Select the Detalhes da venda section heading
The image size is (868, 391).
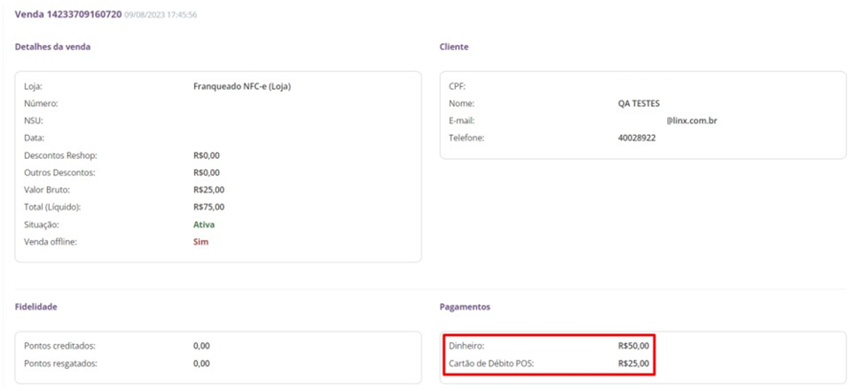pyautogui.click(x=52, y=47)
